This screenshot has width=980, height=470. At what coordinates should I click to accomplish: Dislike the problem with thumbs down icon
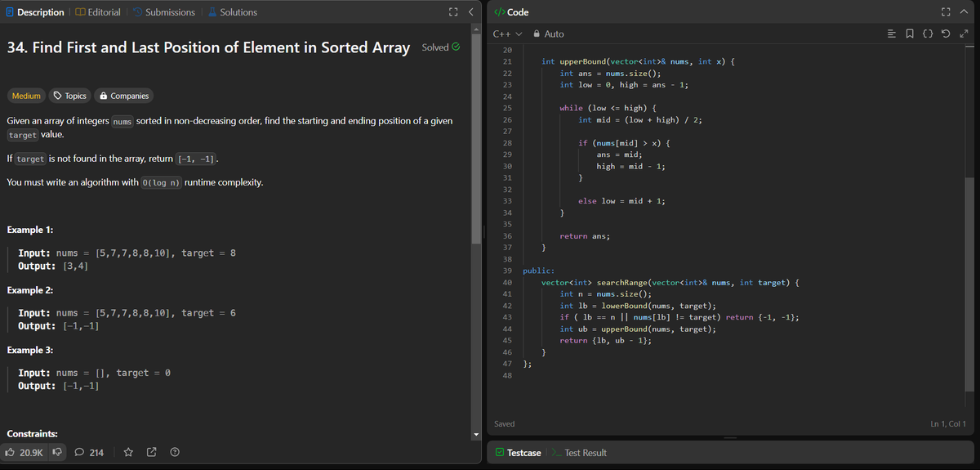click(x=57, y=452)
